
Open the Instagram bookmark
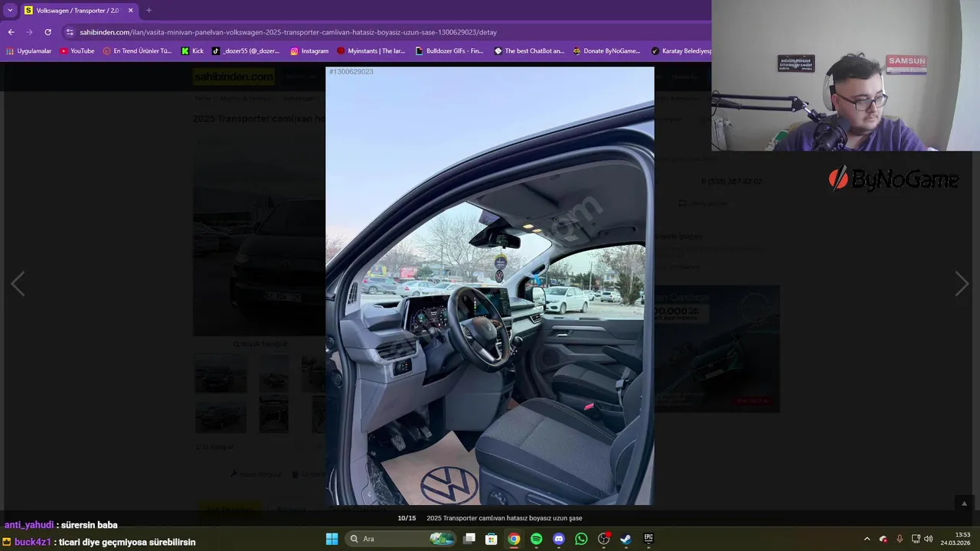click(x=309, y=51)
